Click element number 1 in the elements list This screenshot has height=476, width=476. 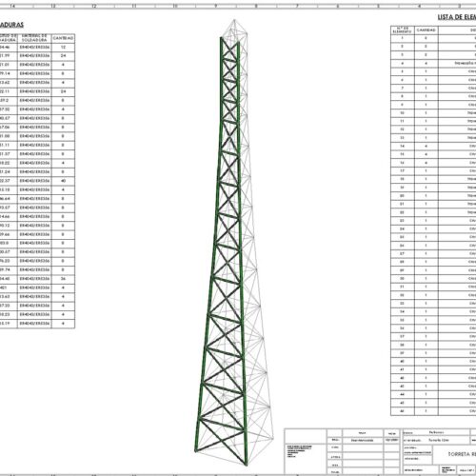coord(403,38)
